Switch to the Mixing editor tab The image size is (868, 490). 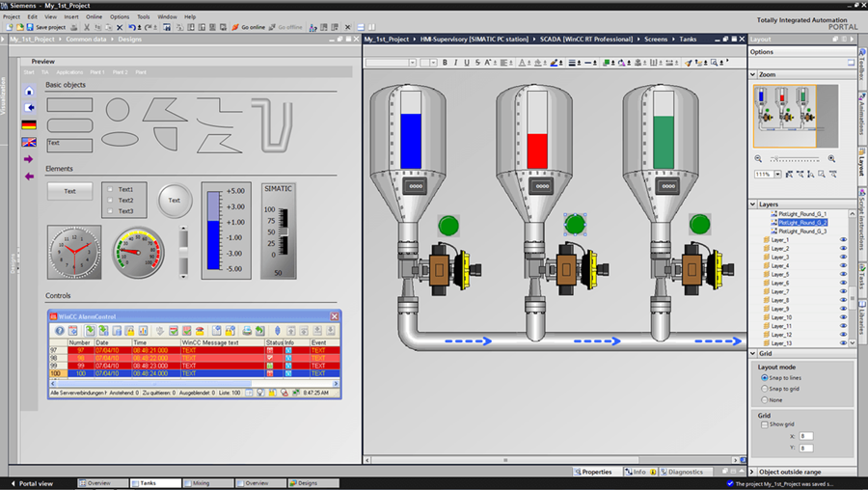coord(208,483)
